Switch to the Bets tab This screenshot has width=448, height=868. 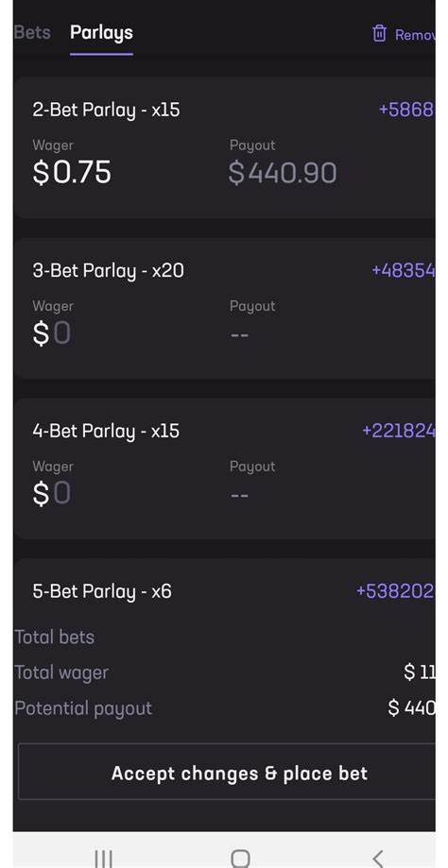point(31,32)
